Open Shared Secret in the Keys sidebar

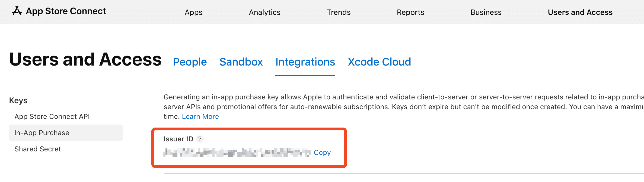coord(38,149)
